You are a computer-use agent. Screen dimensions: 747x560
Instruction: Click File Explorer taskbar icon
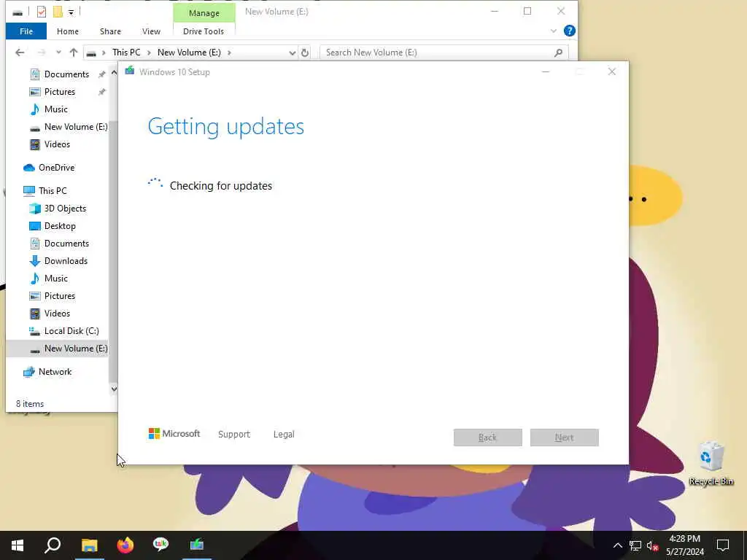pyautogui.click(x=89, y=545)
